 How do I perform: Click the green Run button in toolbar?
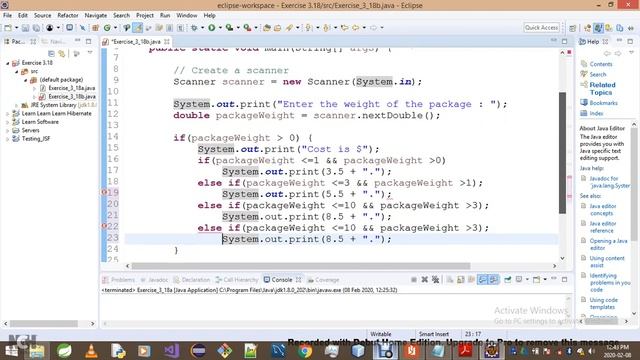(x=211, y=28)
